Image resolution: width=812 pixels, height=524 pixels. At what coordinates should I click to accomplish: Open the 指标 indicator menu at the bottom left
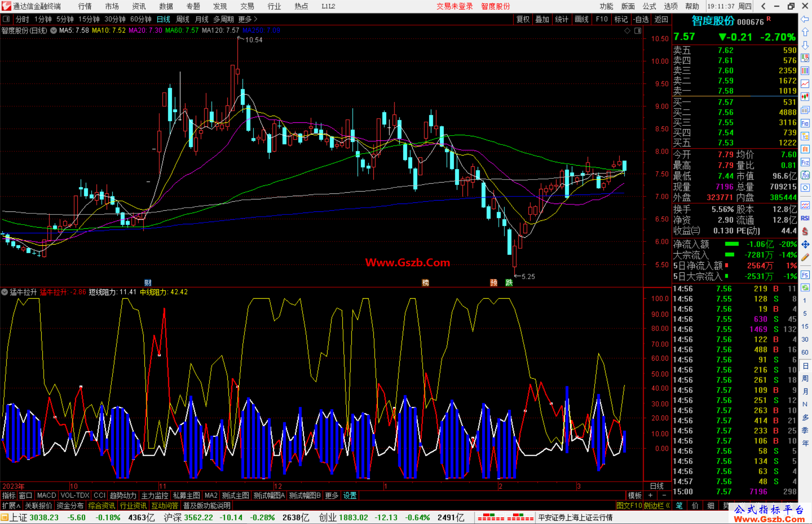(9, 495)
